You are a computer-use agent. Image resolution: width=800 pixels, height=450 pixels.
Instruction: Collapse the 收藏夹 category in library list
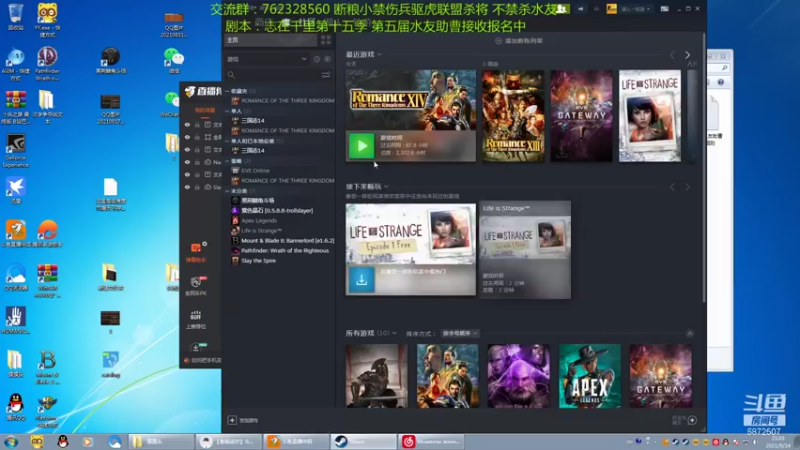tap(228, 91)
